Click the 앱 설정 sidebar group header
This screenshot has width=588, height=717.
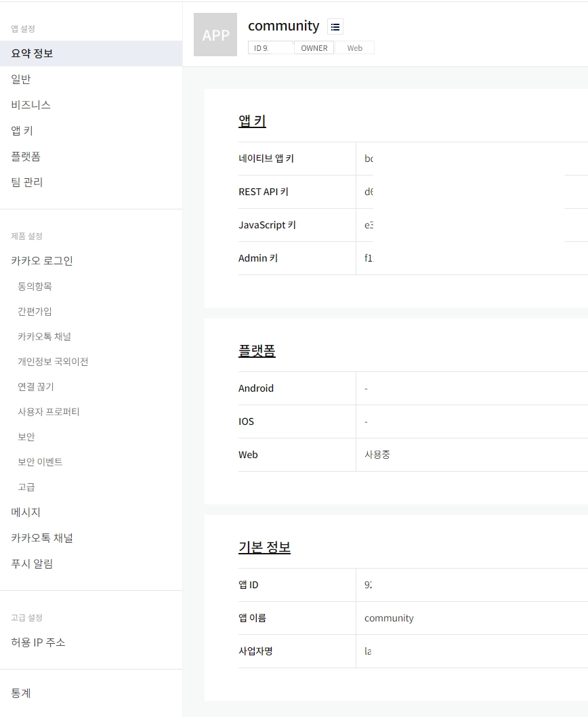click(x=23, y=29)
